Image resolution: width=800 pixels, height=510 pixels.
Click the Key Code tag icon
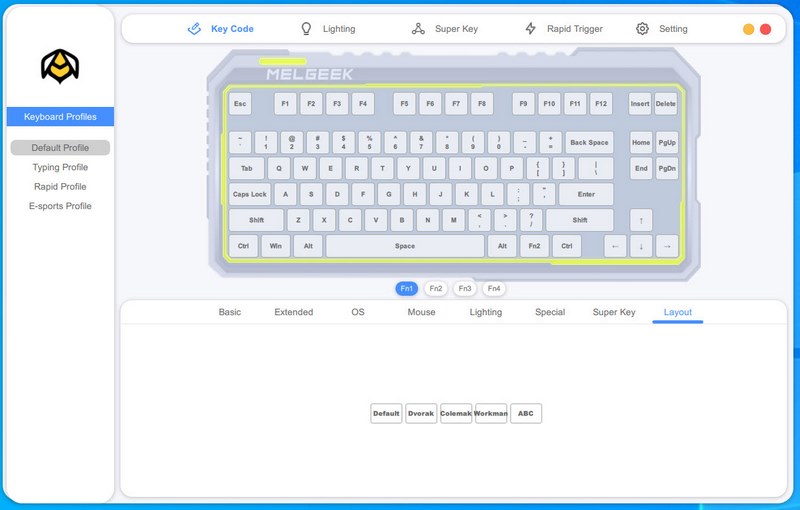(x=194, y=29)
